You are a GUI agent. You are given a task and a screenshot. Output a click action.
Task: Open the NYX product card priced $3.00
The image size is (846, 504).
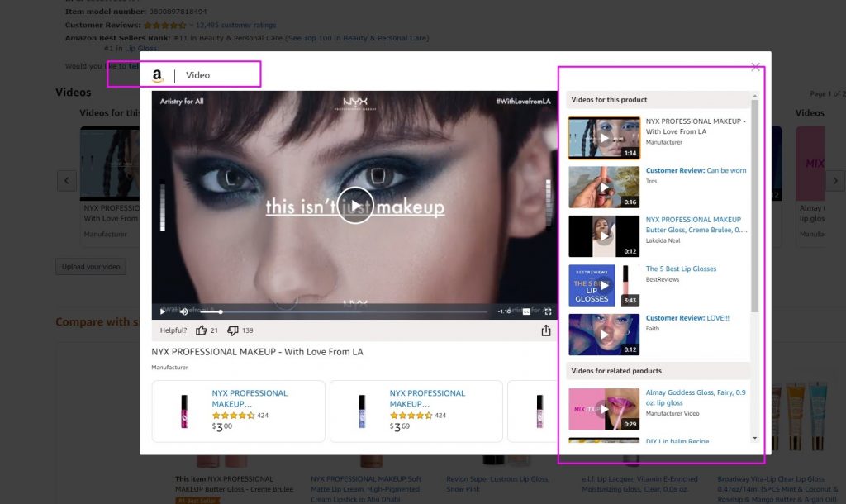[x=239, y=411]
